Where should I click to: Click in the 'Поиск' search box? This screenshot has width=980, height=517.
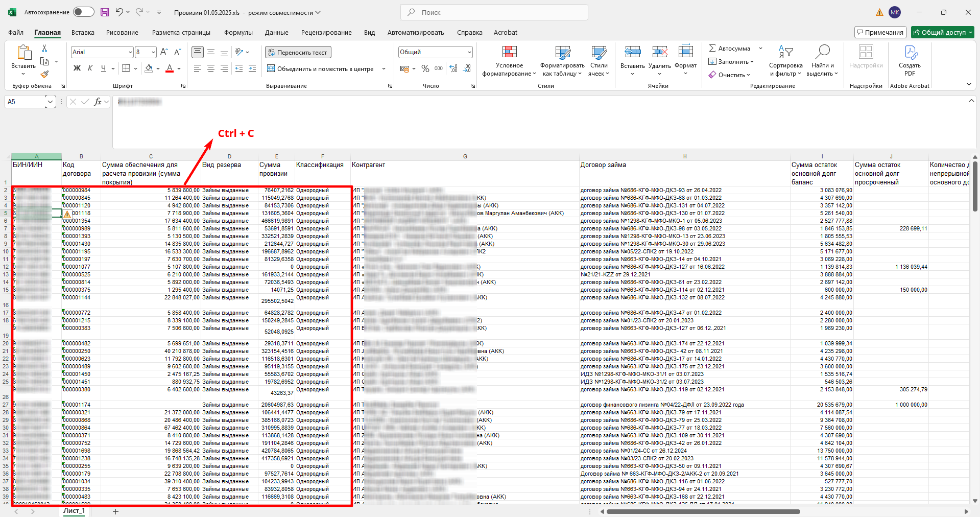pos(494,12)
